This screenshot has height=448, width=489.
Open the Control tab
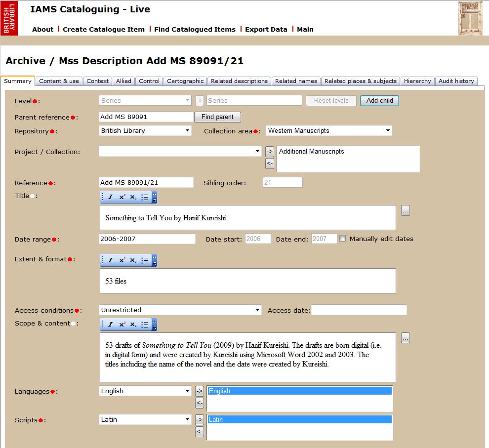pyautogui.click(x=149, y=81)
